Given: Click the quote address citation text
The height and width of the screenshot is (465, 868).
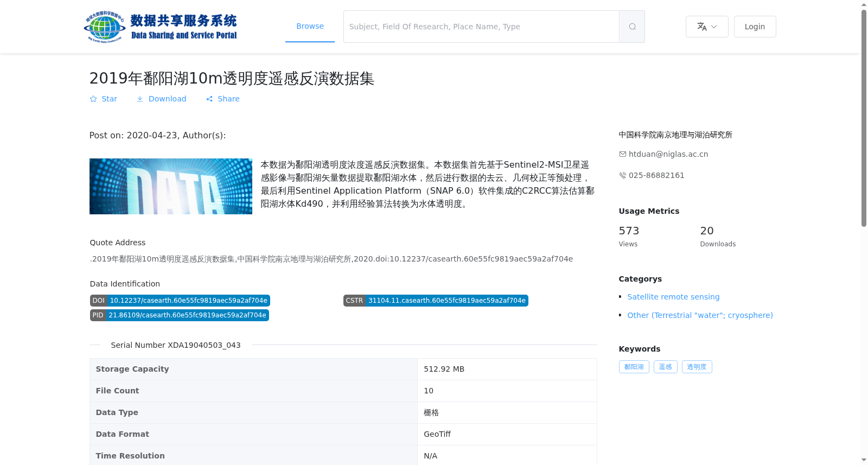Looking at the screenshot, I should tap(331, 259).
